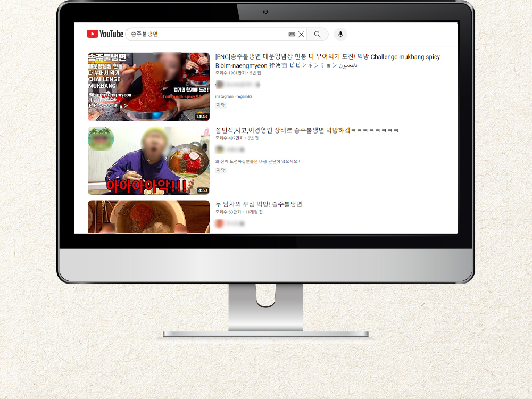Image resolution: width=532 pixels, height=399 pixels.
Task: Click the 14:43 duration badge on thumbnail
Action: [x=201, y=117]
